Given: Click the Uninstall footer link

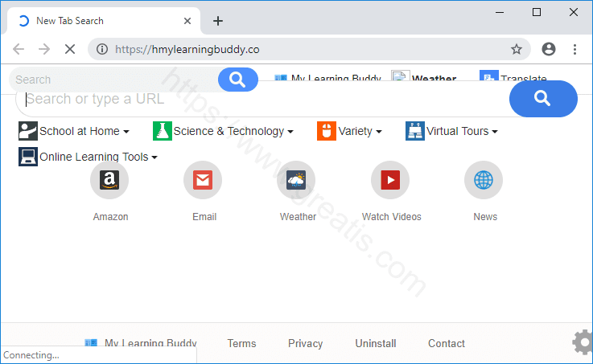Looking at the screenshot, I should click(376, 343).
